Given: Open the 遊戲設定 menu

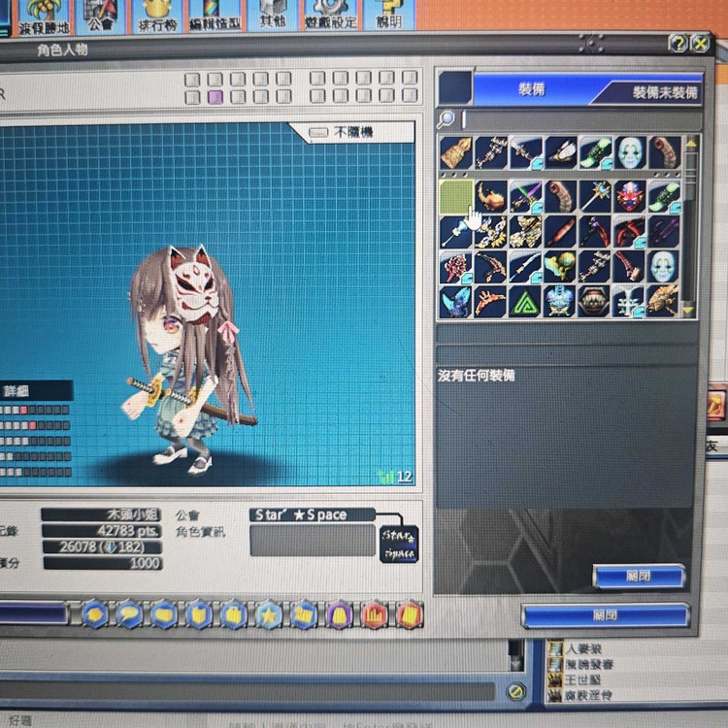Looking at the screenshot, I should [x=331, y=15].
